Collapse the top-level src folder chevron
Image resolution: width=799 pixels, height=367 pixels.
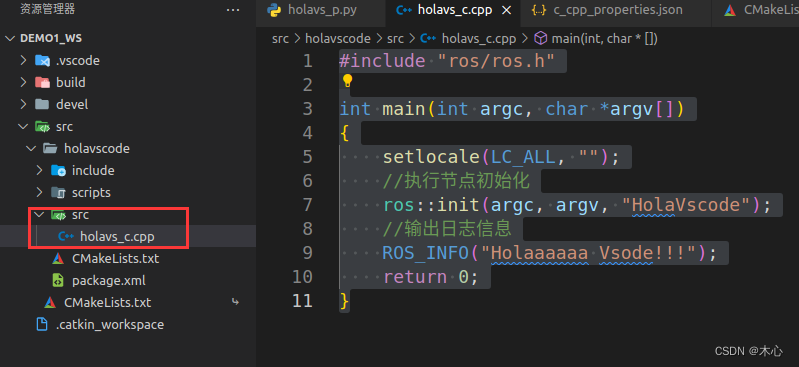(23, 126)
